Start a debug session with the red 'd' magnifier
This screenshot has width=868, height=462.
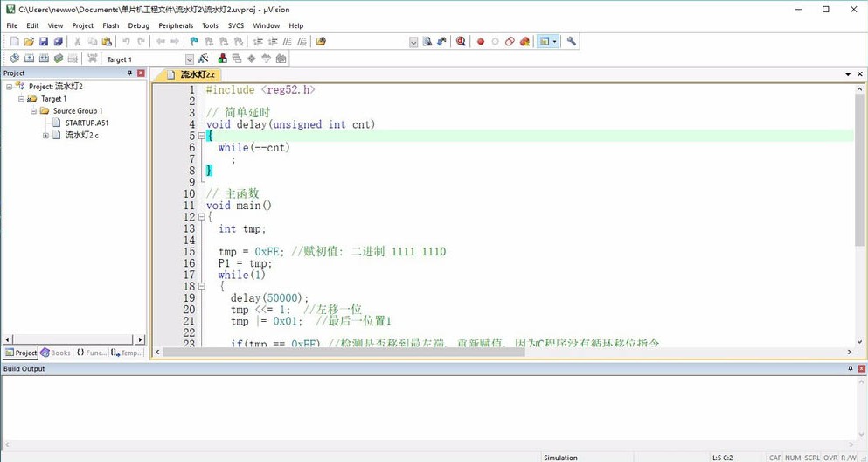point(461,41)
